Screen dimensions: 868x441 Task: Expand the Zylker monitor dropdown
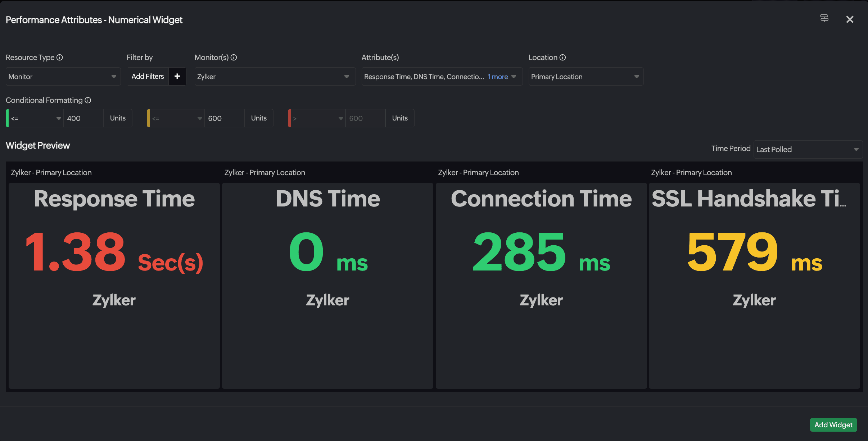(x=274, y=77)
